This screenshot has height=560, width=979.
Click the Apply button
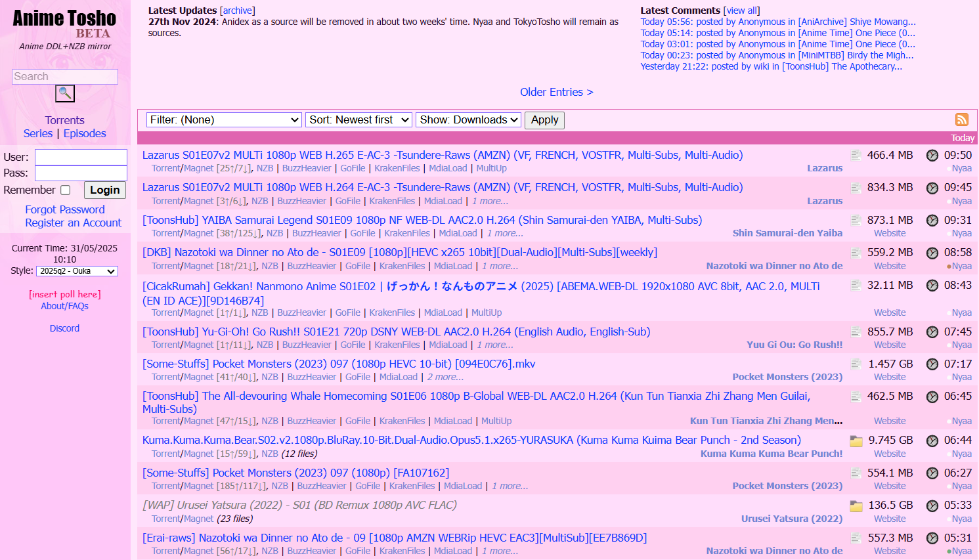tap(544, 119)
